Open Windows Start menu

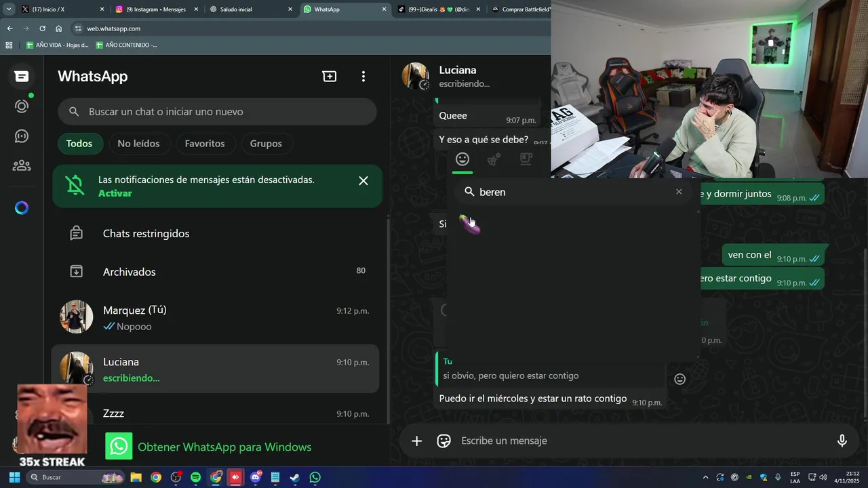(14, 477)
